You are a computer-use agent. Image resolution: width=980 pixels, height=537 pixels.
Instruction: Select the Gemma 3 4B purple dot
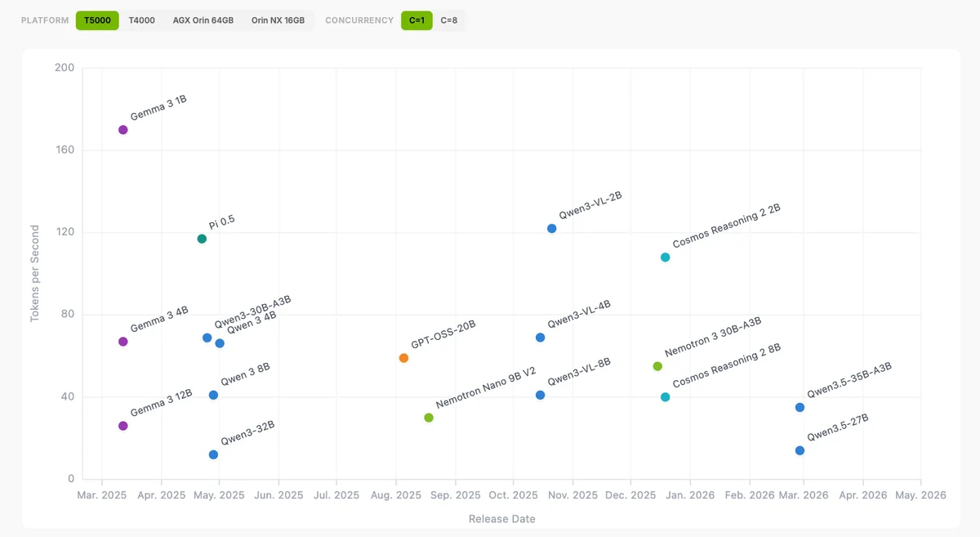pyautogui.click(x=123, y=342)
